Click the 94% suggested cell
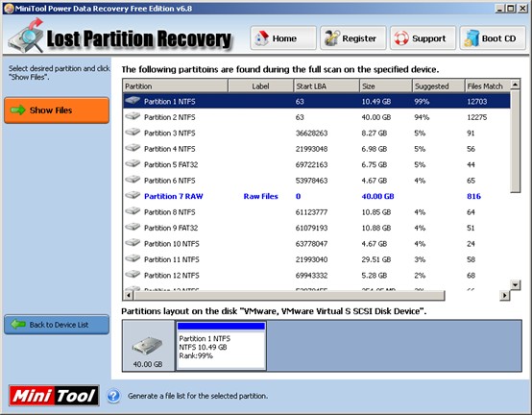The height and width of the screenshot is (415, 532). 422,117
